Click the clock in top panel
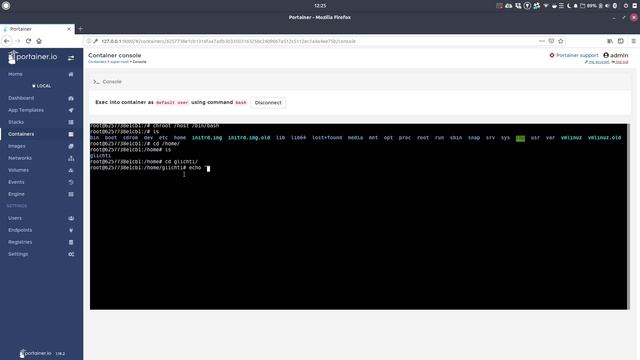 point(320,6)
